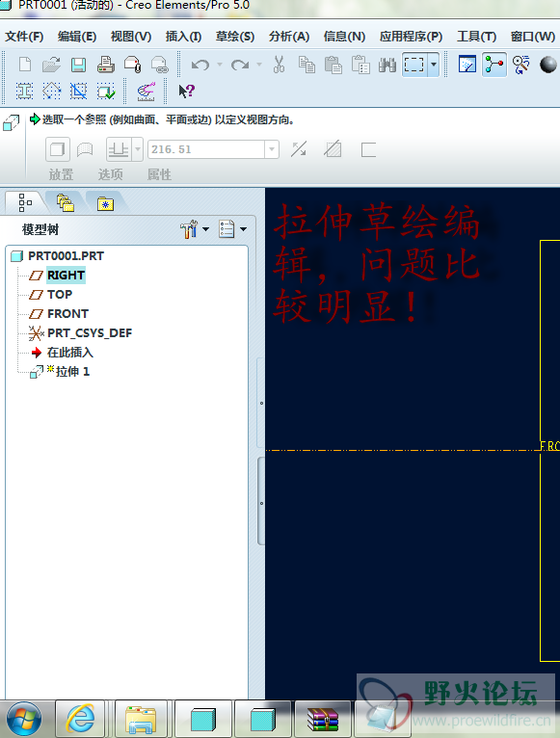Open the 草绘(S) menu
This screenshot has width=560, height=738.
[235, 37]
